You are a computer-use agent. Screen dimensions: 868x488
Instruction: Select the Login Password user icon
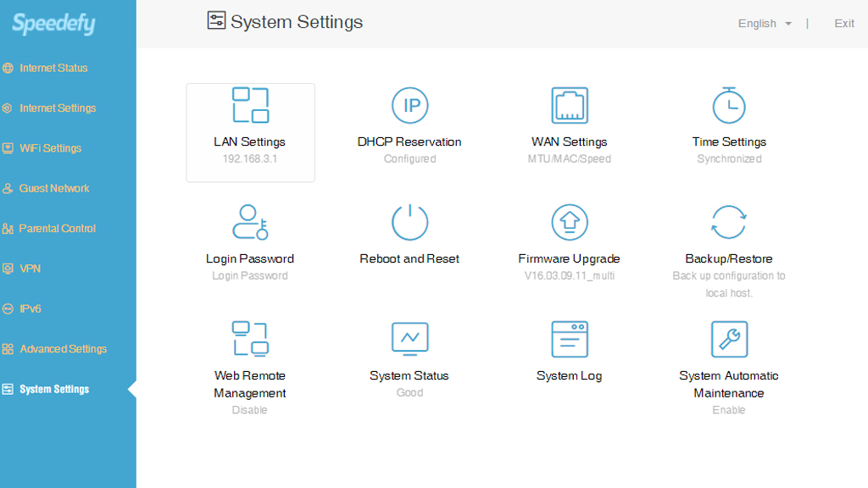250,222
